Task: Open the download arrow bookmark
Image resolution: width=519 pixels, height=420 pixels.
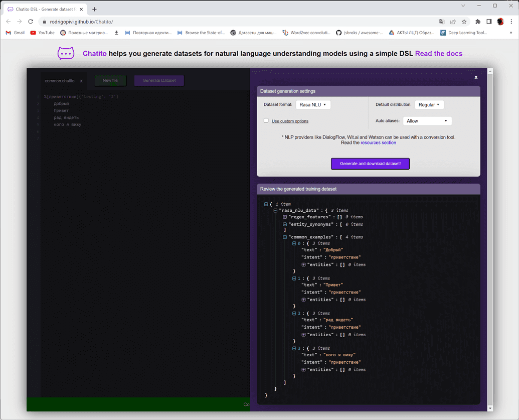Action: pos(116,33)
